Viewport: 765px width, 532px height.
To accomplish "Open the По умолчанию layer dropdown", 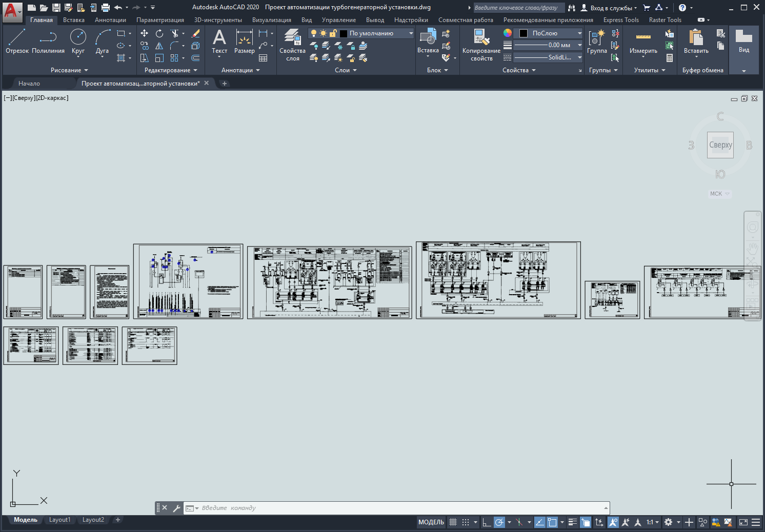I will pyautogui.click(x=361, y=33).
